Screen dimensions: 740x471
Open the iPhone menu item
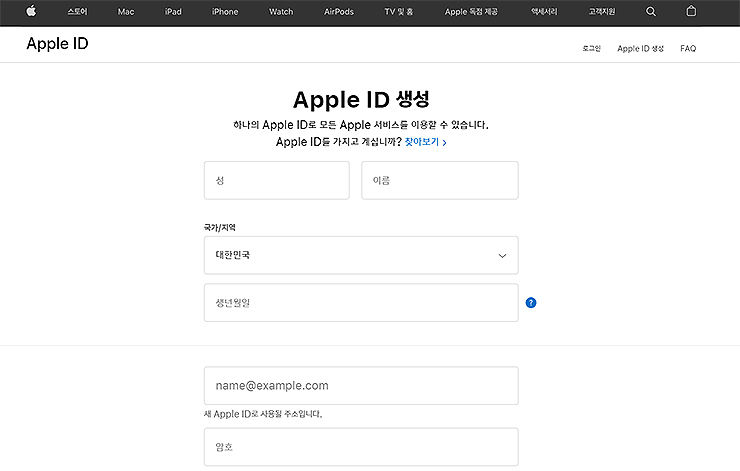click(x=225, y=11)
